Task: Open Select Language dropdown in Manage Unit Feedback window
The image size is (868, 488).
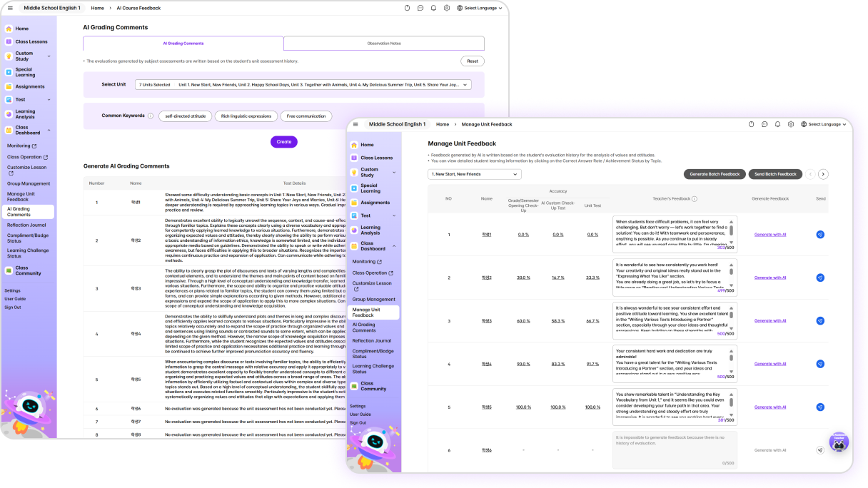Action: coord(823,124)
